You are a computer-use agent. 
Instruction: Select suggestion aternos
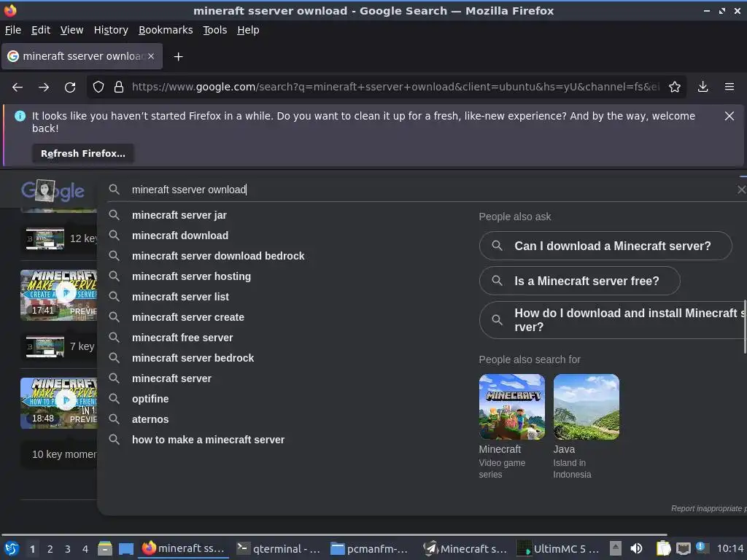(150, 419)
